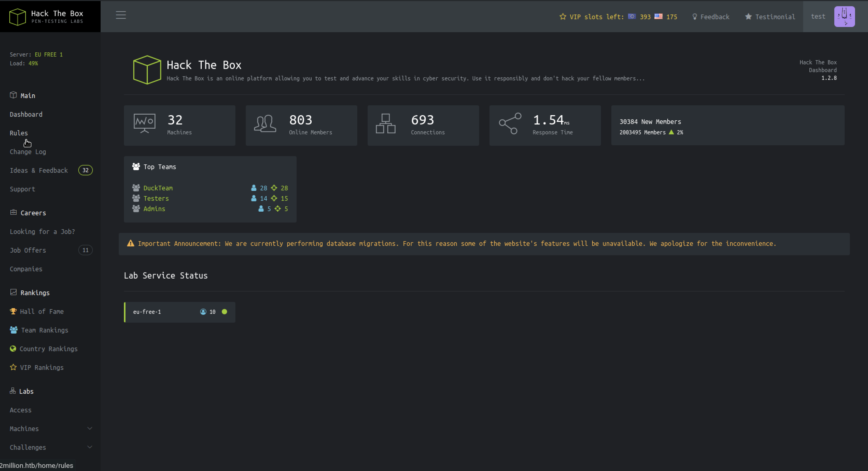Click the Feedback link in the top bar

click(715, 17)
